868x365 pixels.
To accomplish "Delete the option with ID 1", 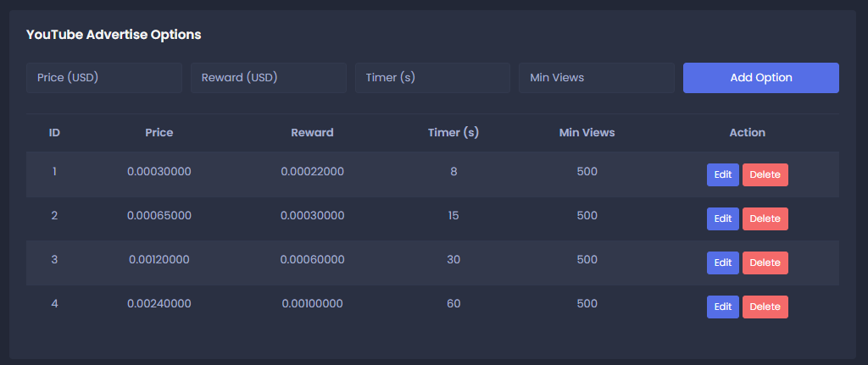I will click(x=765, y=174).
